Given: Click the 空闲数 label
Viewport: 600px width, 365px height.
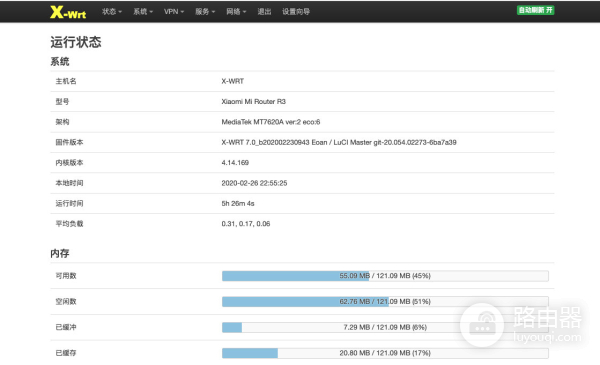Looking at the screenshot, I should pos(66,301).
